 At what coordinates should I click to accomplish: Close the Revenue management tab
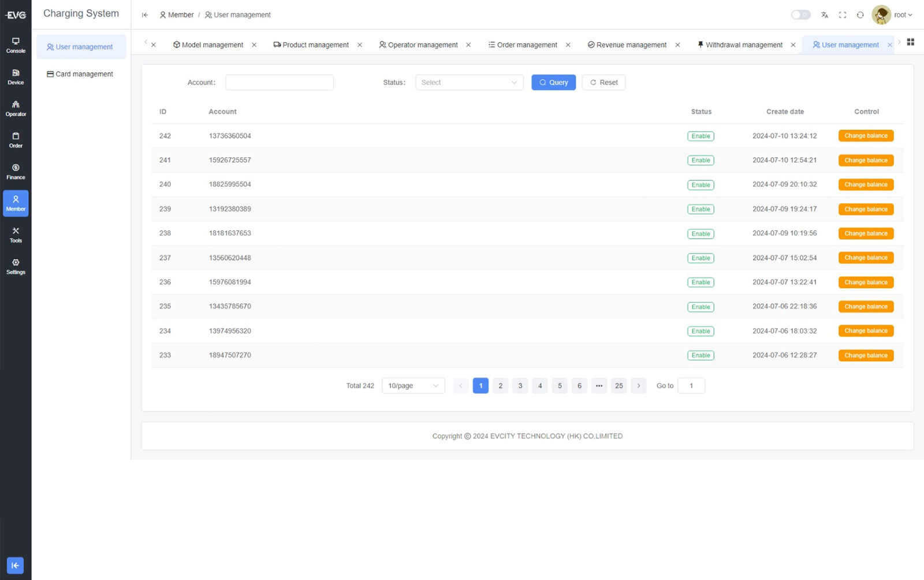[677, 45]
